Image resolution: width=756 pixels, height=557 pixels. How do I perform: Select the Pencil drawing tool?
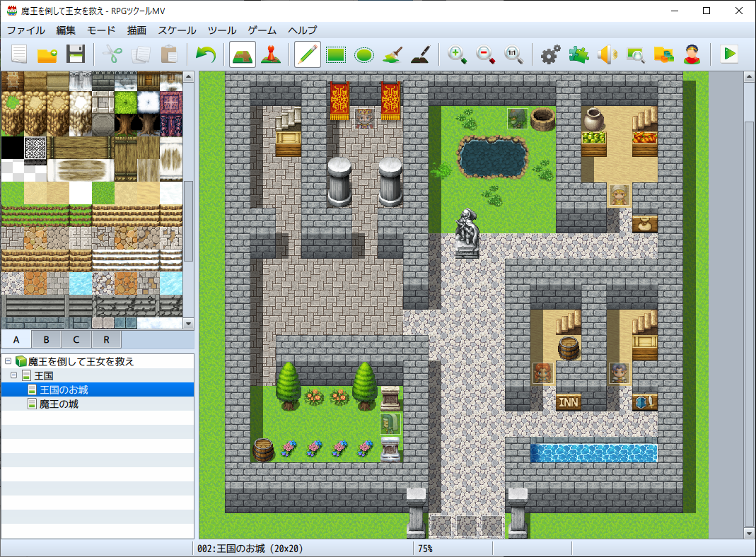coord(307,54)
